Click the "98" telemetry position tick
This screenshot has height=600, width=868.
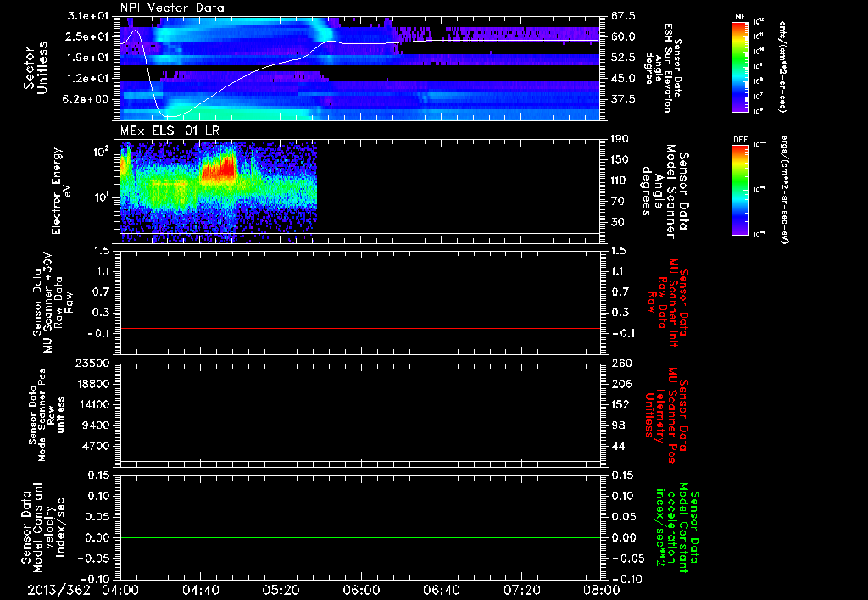point(618,425)
